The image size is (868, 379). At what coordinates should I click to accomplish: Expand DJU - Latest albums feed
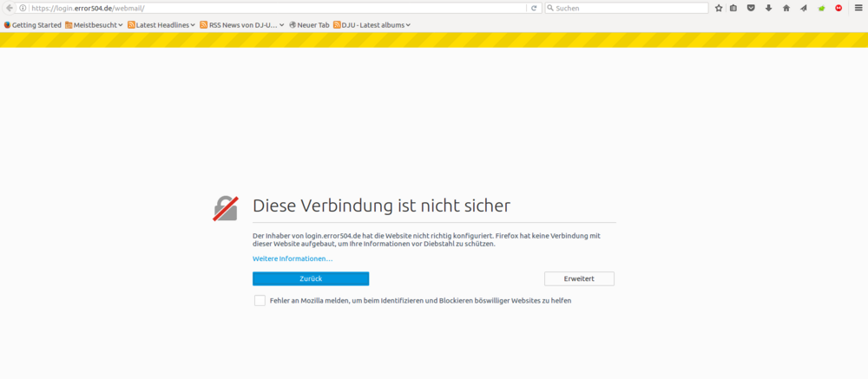[x=372, y=25]
